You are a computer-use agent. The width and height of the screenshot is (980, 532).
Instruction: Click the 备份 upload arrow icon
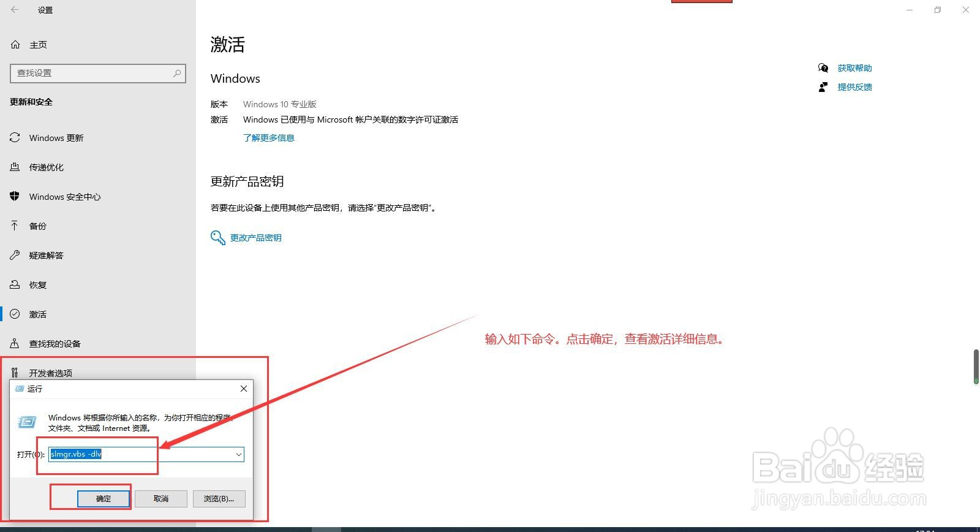coord(15,226)
